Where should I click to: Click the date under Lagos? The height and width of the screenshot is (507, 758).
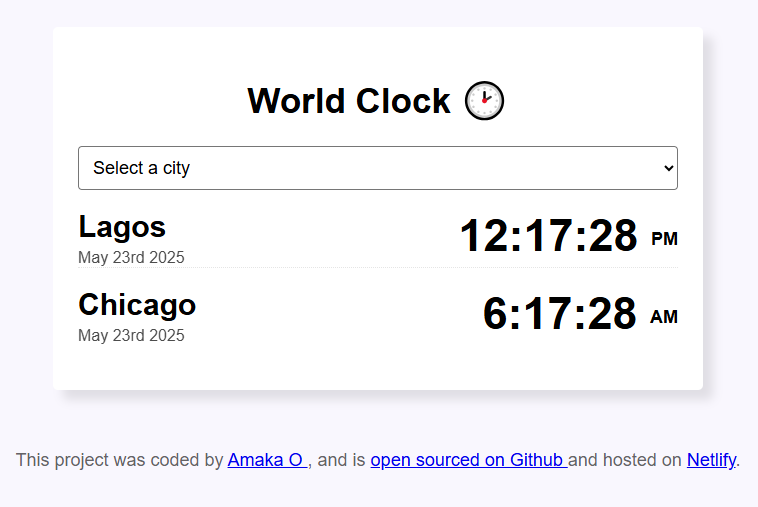coord(131,257)
